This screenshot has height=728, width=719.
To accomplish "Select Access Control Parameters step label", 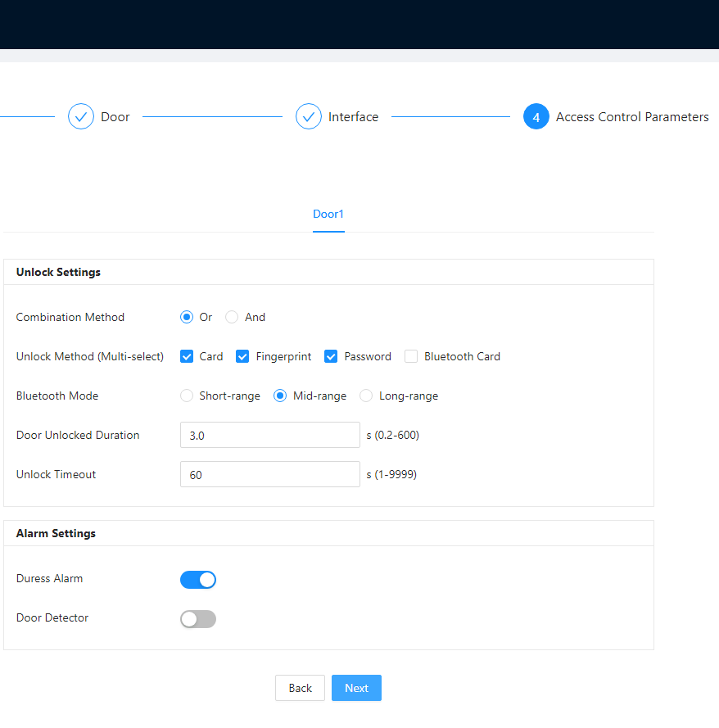I will (632, 117).
